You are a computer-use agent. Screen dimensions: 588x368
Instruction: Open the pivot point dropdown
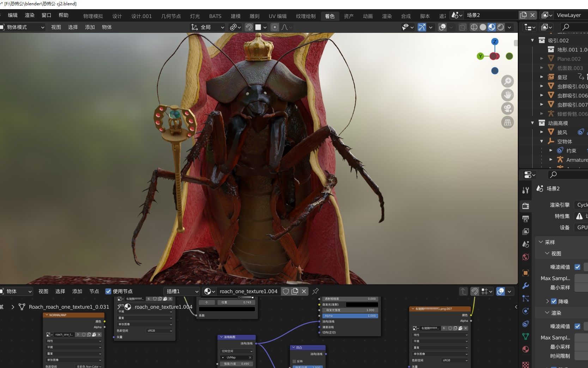click(x=235, y=27)
